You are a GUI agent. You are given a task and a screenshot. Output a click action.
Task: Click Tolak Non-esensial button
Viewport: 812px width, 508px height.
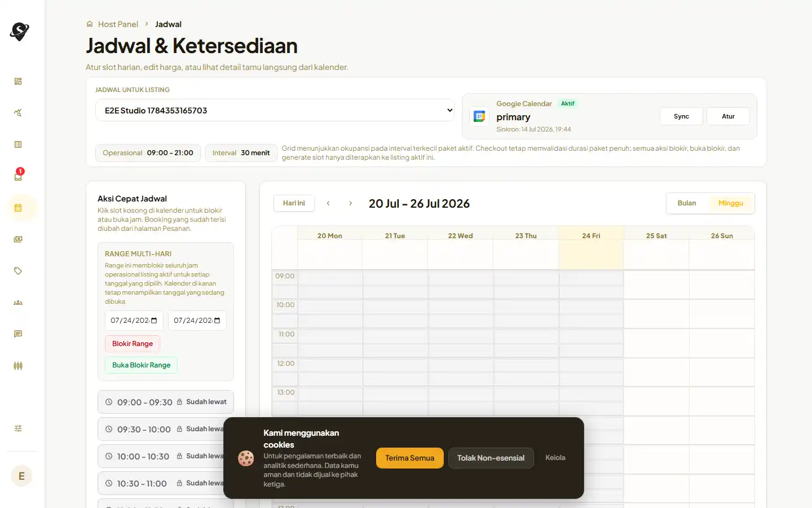(x=491, y=458)
